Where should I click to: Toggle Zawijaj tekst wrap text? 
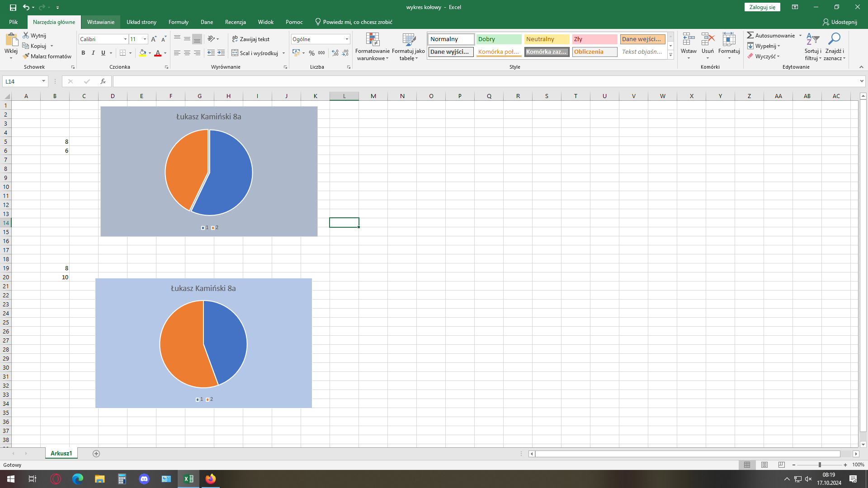251,39
